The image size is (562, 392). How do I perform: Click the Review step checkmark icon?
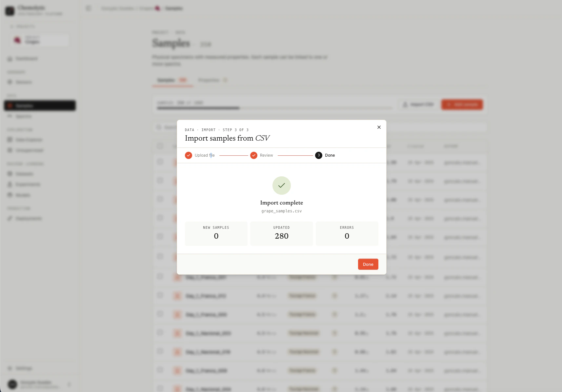tap(254, 155)
